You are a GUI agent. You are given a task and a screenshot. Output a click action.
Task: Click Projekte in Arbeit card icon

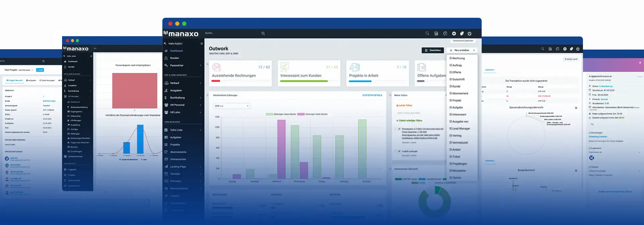[x=354, y=67]
